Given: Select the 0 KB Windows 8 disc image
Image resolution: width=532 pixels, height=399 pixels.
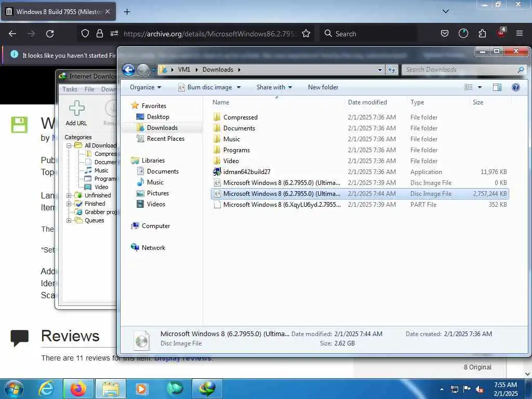Looking at the screenshot, I should tap(360, 182).
